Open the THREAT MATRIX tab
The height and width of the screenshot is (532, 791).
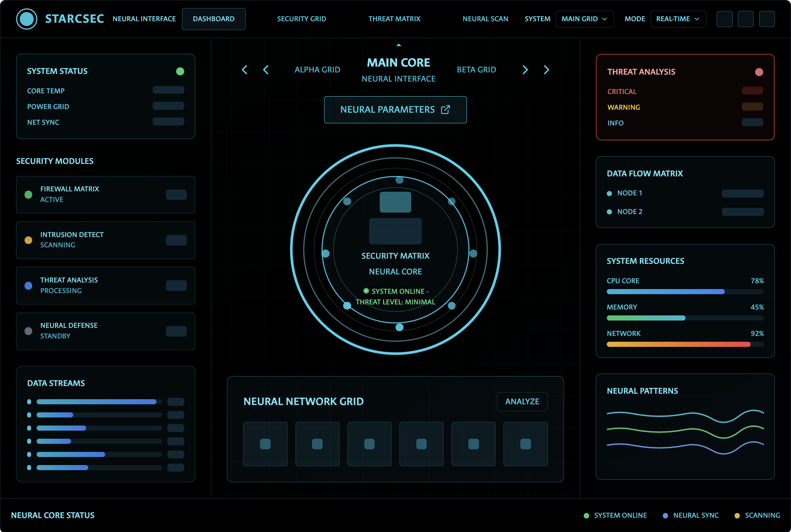tap(394, 19)
